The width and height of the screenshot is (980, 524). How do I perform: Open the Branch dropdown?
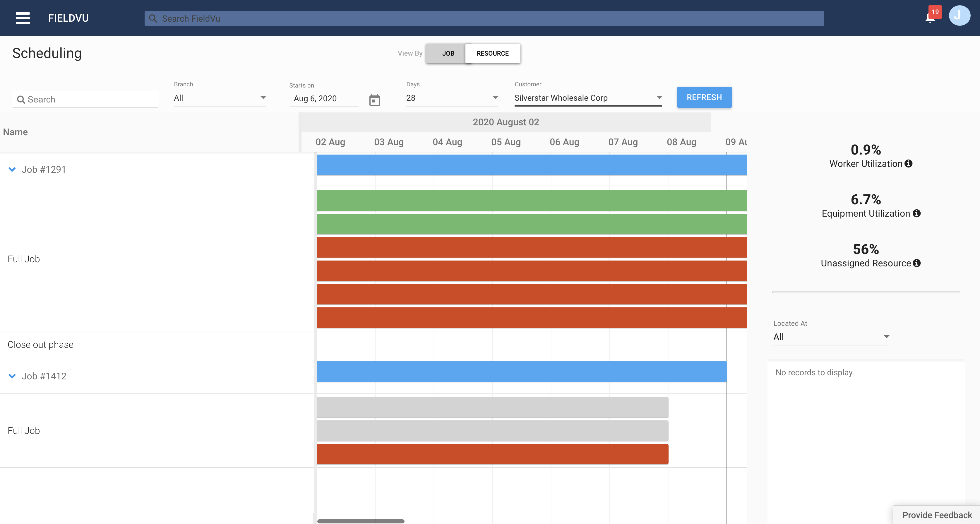tap(220, 98)
